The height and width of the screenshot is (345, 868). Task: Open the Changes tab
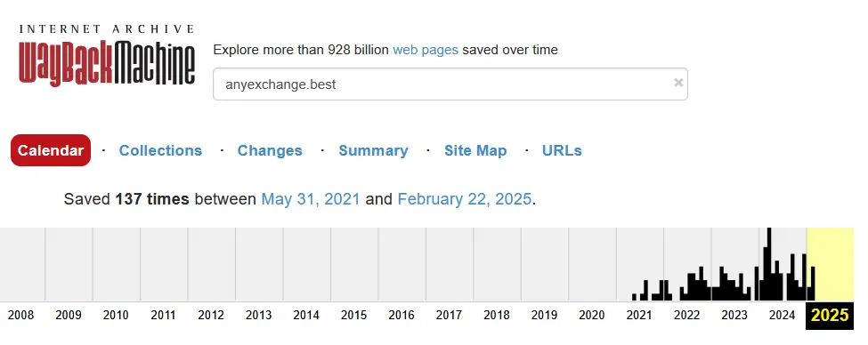270,150
